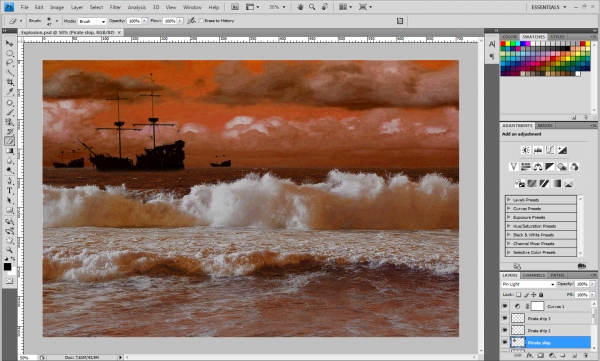The width and height of the screenshot is (600, 361).
Task: Select the Move tool in the toolbox
Action: 10,43
